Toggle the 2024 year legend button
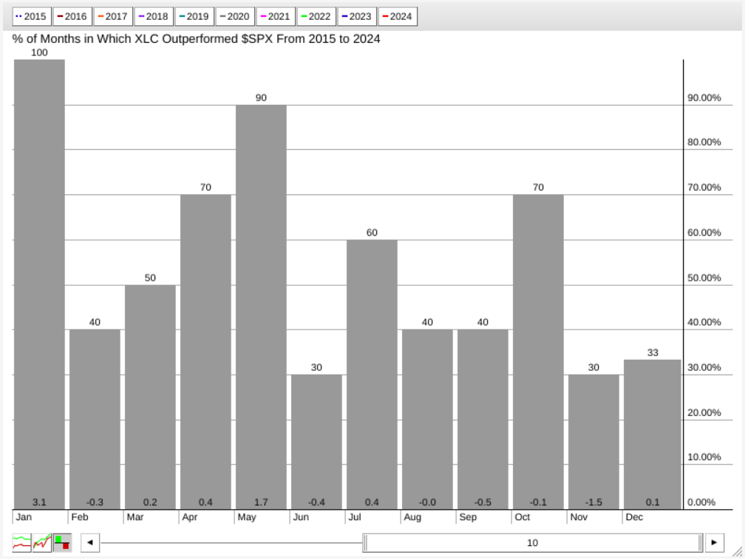The width and height of the screenshot is (748, 560). 398,17
